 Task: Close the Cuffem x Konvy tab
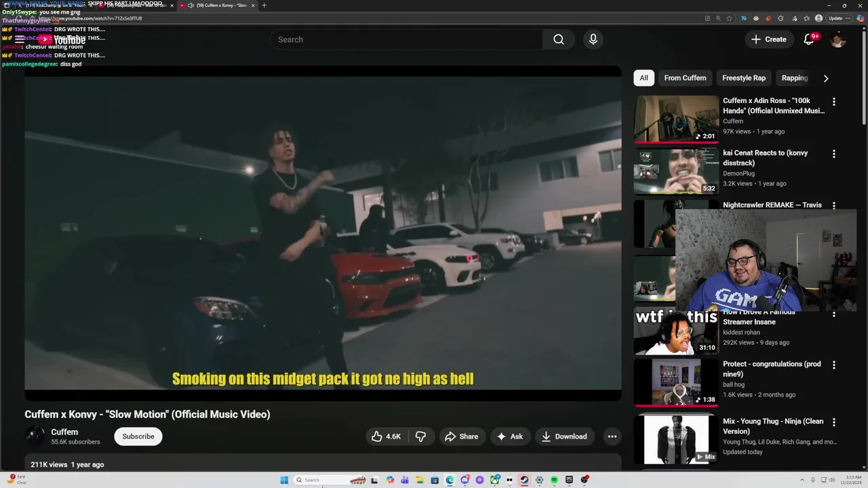click(x=253, y=5)
